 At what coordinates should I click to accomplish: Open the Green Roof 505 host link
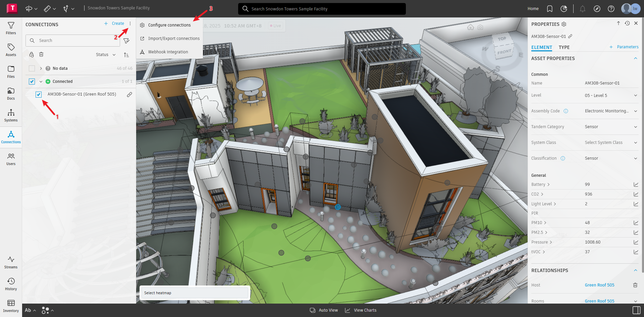point(600,285)
